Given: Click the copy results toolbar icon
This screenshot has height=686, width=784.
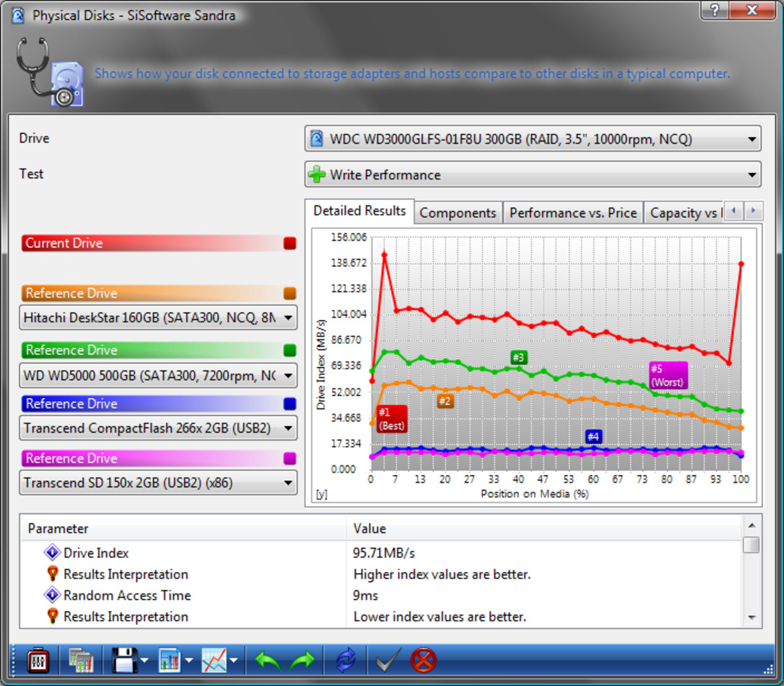Looking at the screenshot, I should tap(80, 661).
